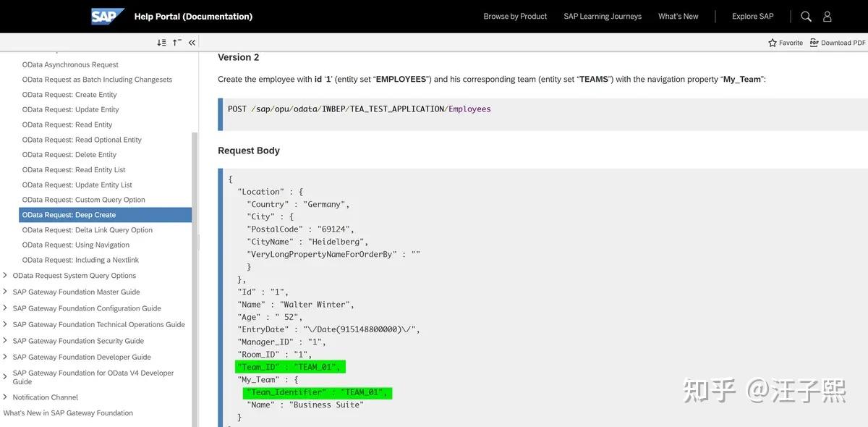Click the star icon beside Favorite

click(771, 43)
